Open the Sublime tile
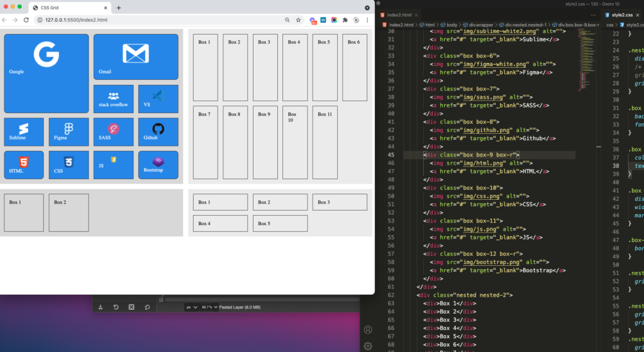Screen dimensions: 644x352 (24, 132)
